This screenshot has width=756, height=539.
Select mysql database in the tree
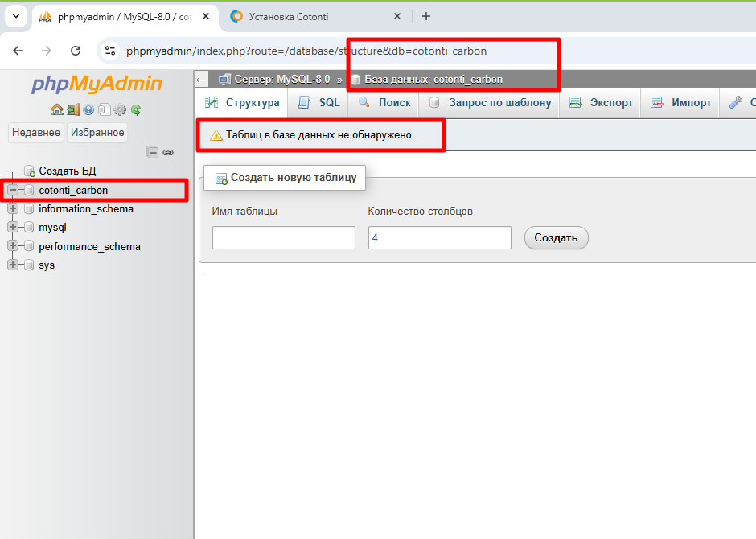click(52, 227)
